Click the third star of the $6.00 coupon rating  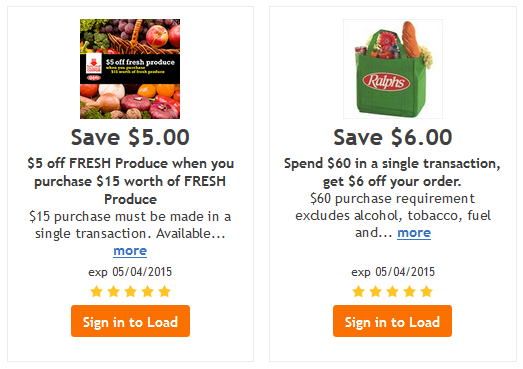[393, 291]
